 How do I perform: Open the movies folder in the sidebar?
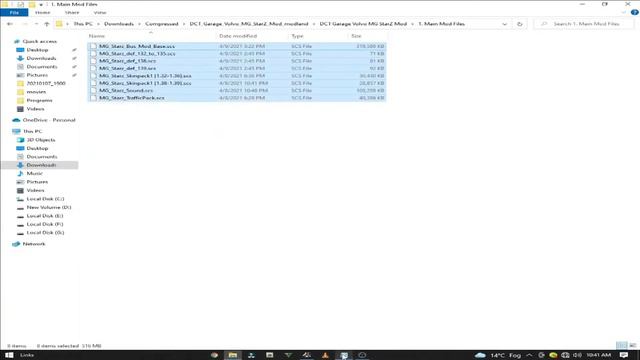36,92
